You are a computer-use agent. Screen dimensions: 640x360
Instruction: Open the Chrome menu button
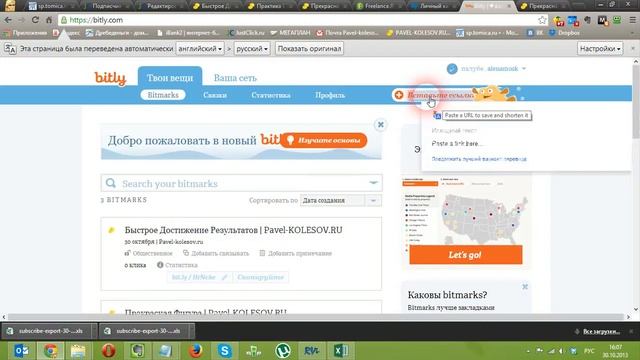[x=632, y=20]
